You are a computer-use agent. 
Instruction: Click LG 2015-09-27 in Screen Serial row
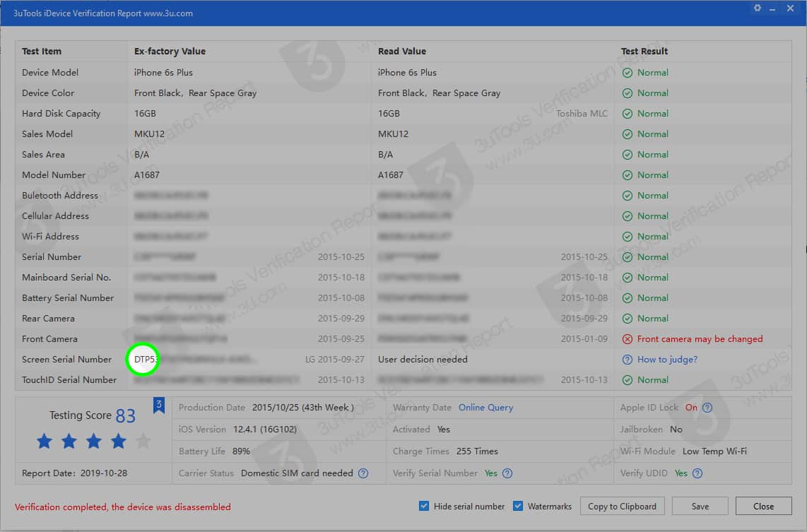point(334,360)
